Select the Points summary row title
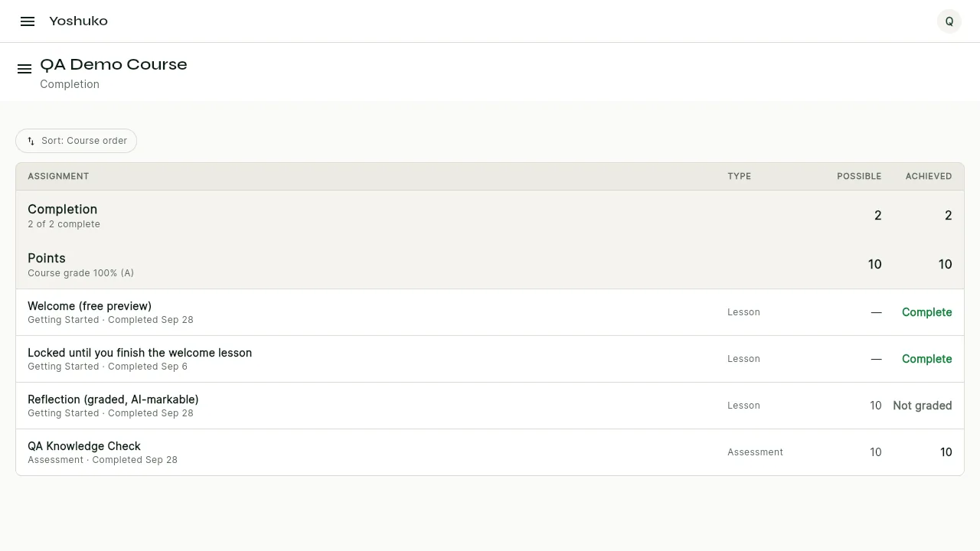Image resolution: width=980 pixels, height=551 pixels. click(47, 258)
